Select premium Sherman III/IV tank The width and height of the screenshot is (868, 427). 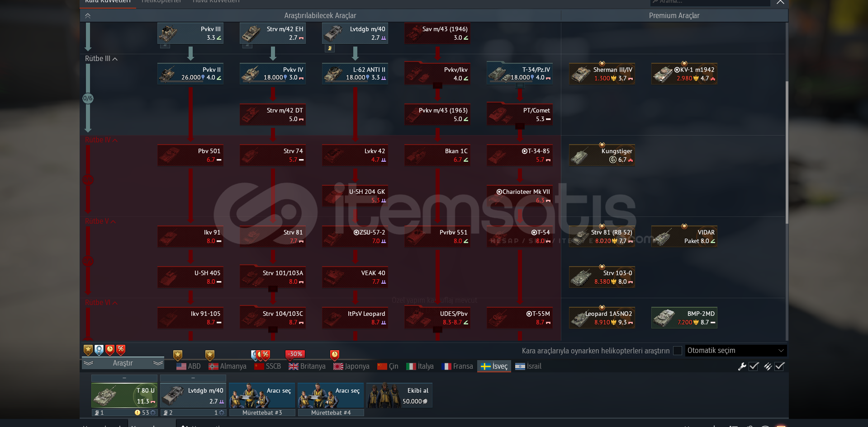[602, 73]
